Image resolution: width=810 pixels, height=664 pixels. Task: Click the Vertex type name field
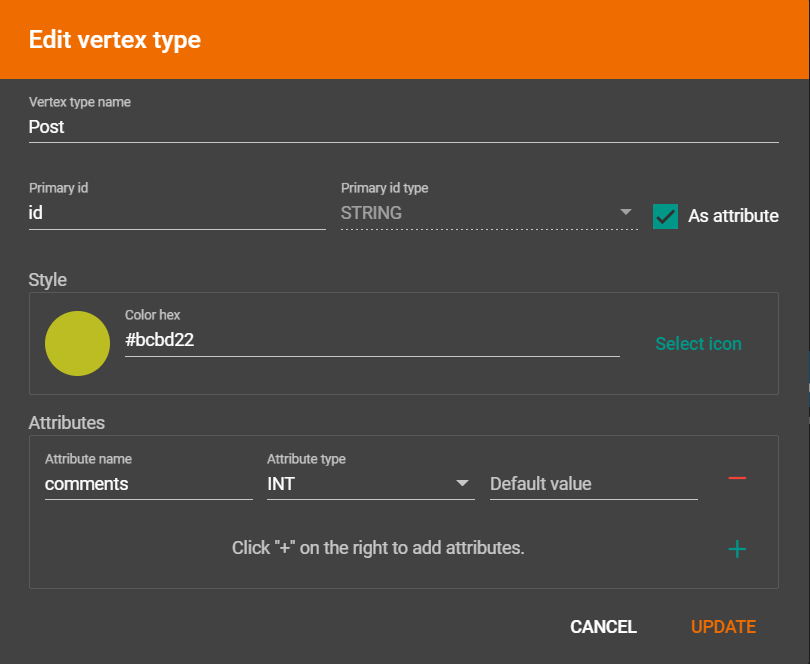click(403, 127)
